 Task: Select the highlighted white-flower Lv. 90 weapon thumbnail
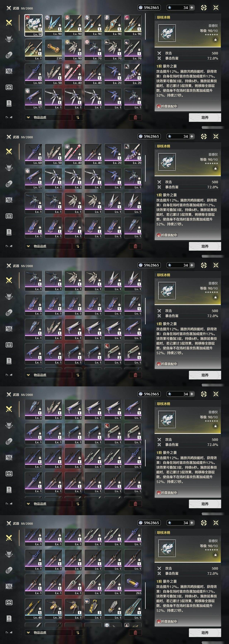click(x=33, y=25)
